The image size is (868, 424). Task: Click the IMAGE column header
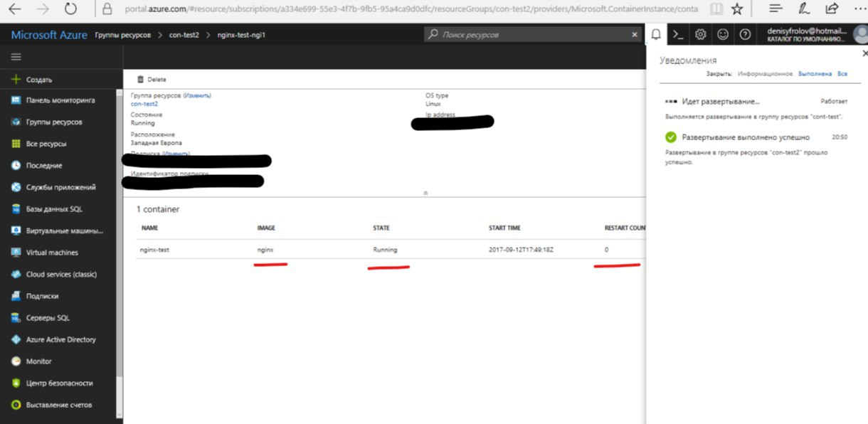click(x=266, y=228)
